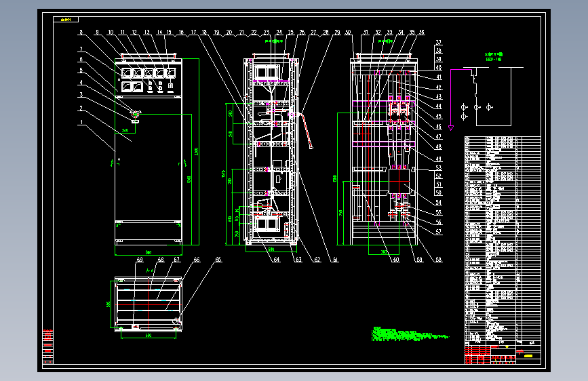Click callout label 31 above rear view
Viewport: 588px width, 381px height.
(366, 33)
